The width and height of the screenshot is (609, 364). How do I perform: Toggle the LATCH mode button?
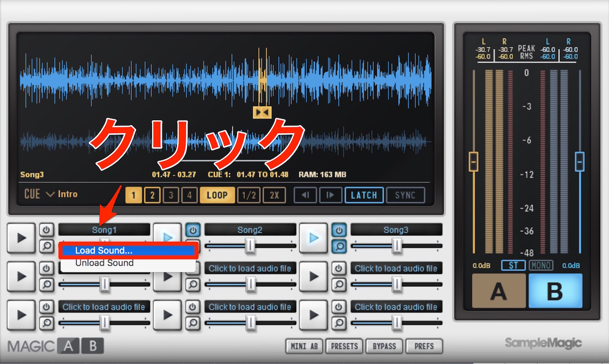click(x=364, y=195)
